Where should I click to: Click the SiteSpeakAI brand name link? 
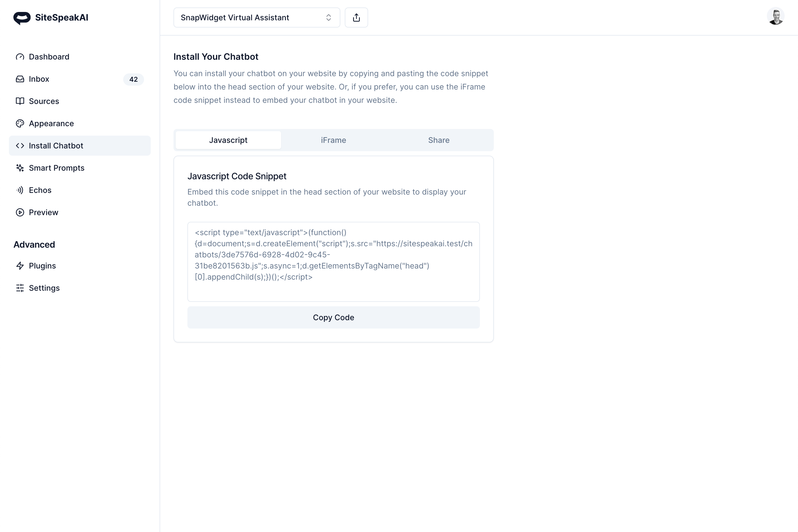(61, 18)
